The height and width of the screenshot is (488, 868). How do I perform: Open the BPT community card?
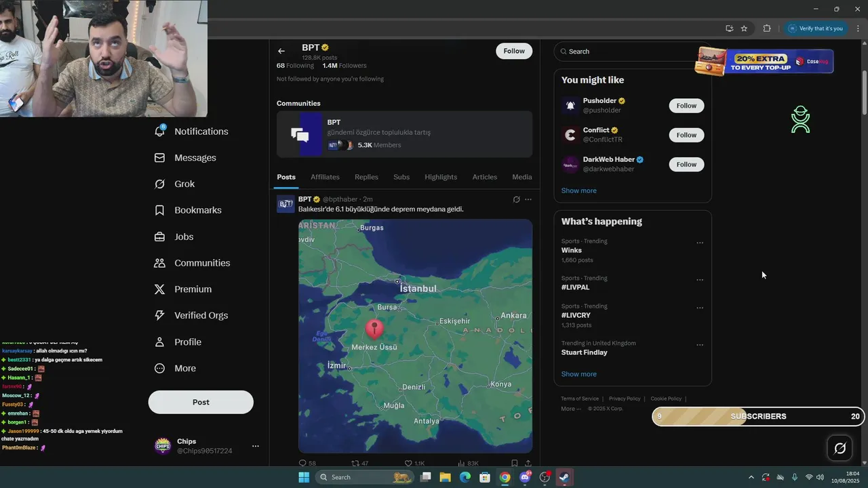coord(404,134)
